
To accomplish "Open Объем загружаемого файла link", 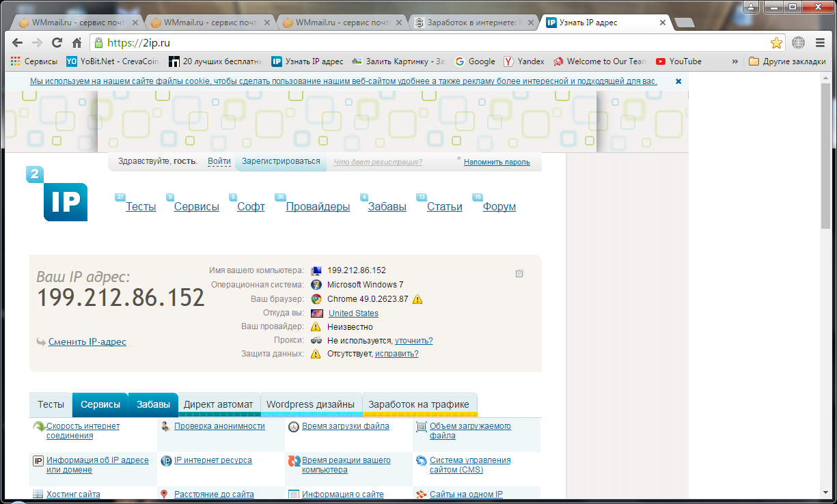I will (x=470, y=431).
